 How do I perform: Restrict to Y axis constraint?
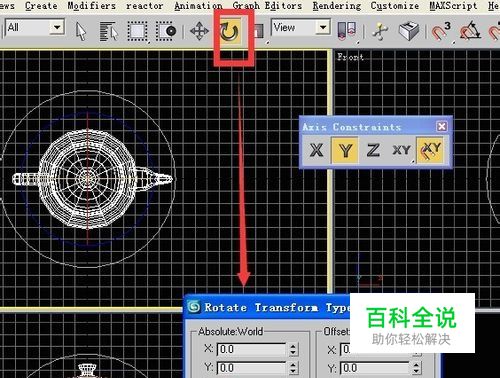[345, 150]
